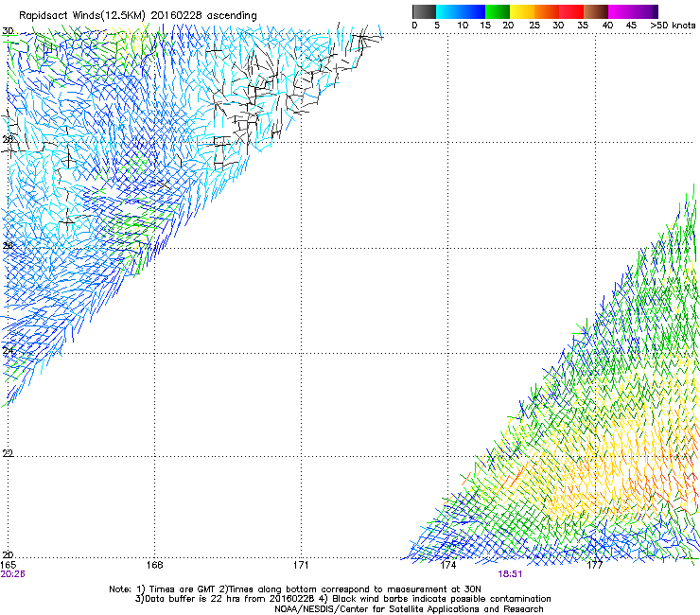This screenshot has height=615, width=700.
Task: Click the purple 18:51 pass time
Action: click(510, 574)
